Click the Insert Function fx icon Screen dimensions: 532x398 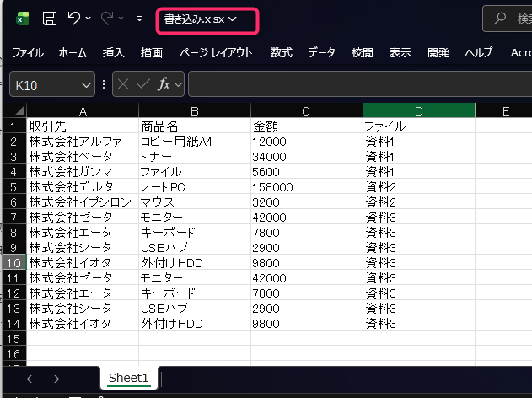164,84
